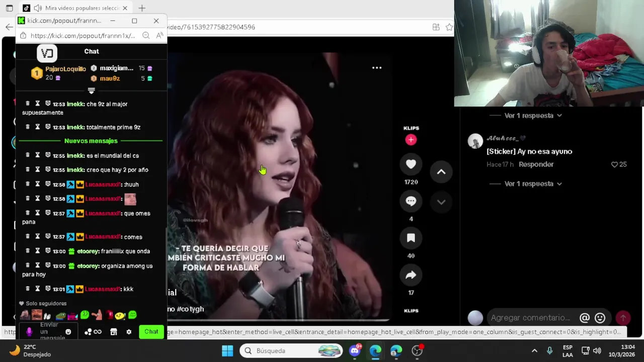
Task: Click the VD logo in Kick chat header
Action: [x=47, y=53]
